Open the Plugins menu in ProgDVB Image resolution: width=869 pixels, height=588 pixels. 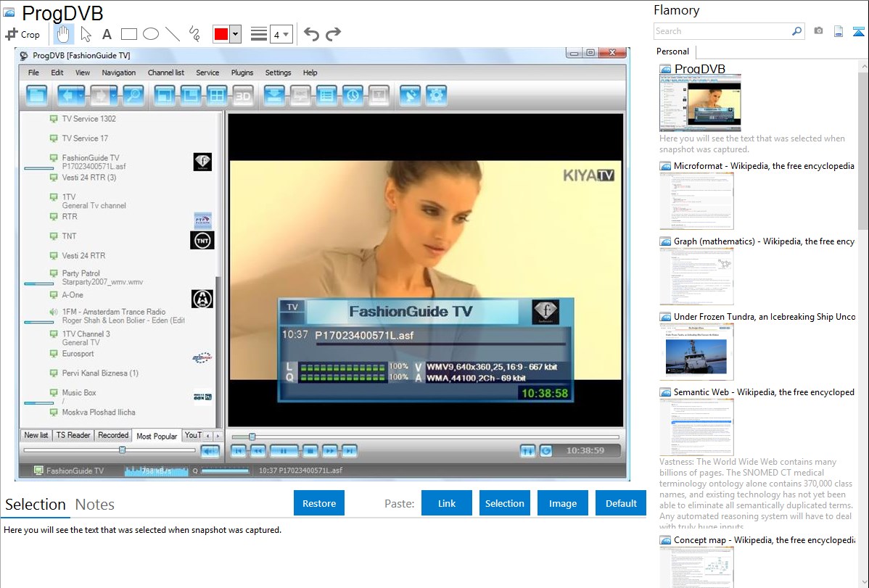(242, 73)
